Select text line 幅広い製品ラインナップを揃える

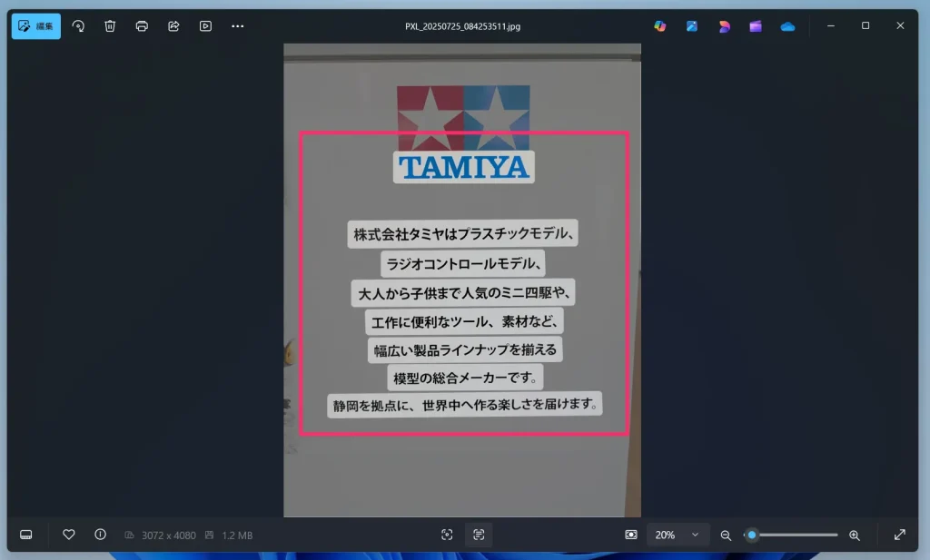point(465,349)
